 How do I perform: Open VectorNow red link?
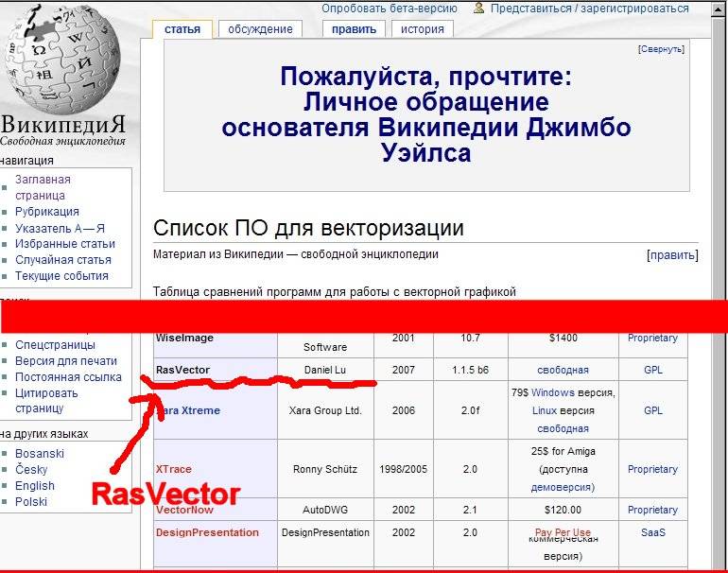[184, 510]
